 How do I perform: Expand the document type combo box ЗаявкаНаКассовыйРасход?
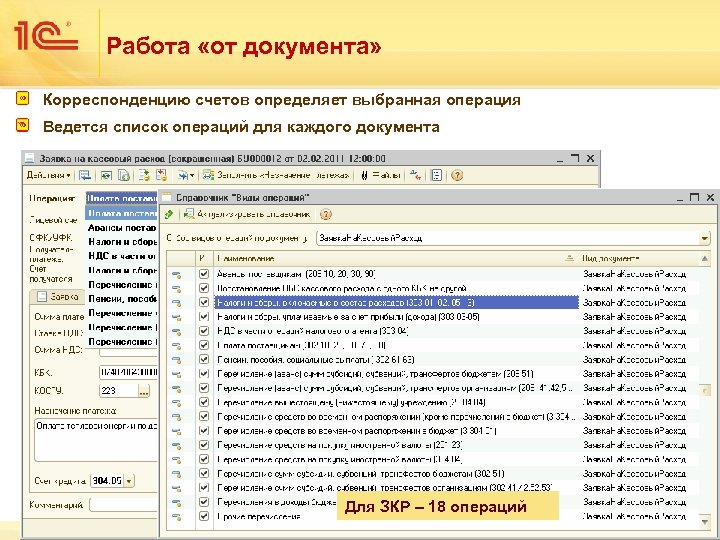705,238
